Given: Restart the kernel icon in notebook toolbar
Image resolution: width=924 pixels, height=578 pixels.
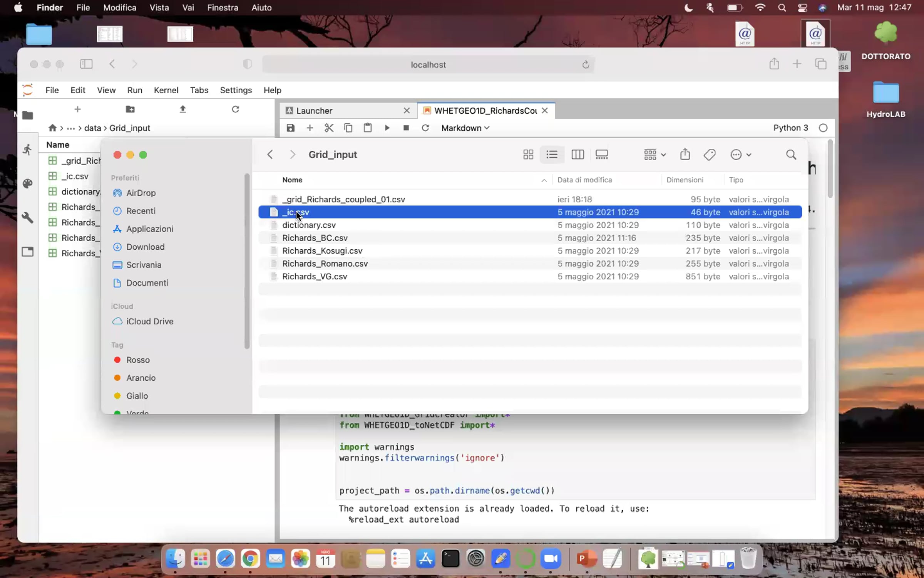Looking at the screenshot, I should coord(425,128).
